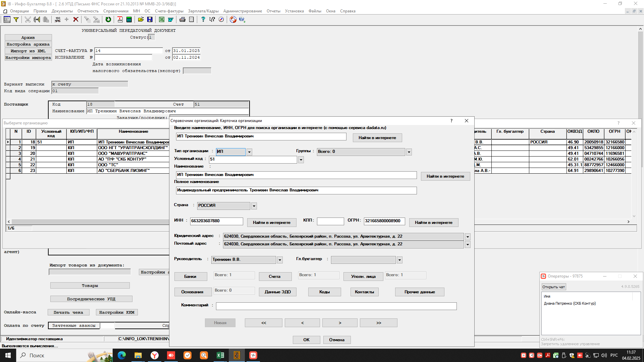
Task: Expand the Почтовый адрес dropdown arrow
Action: pos(468,245)
